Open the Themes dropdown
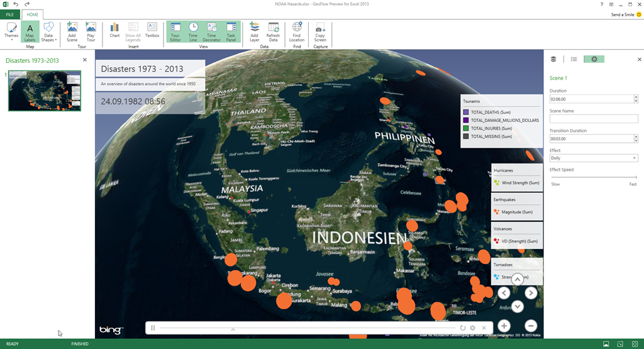644x349 pixels. coord(11,31)
